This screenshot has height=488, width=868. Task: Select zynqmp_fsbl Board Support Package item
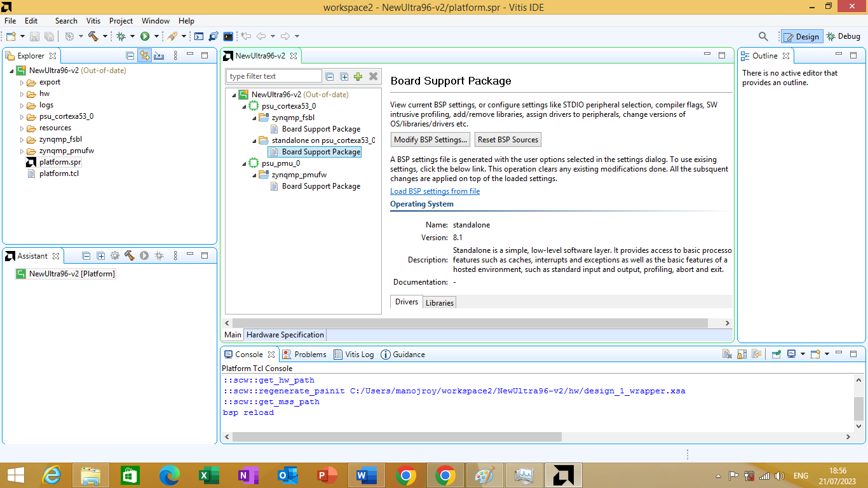315,129
